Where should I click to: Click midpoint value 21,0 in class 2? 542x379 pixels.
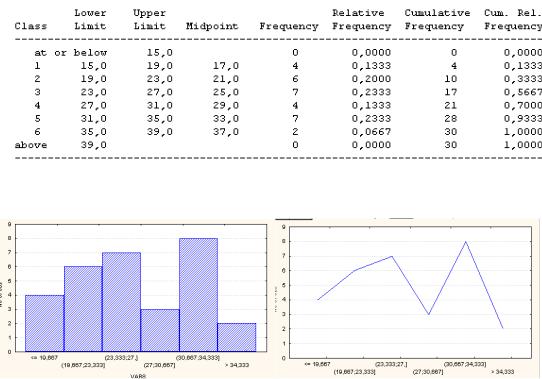pyautogui.click(x=226, y=79)
